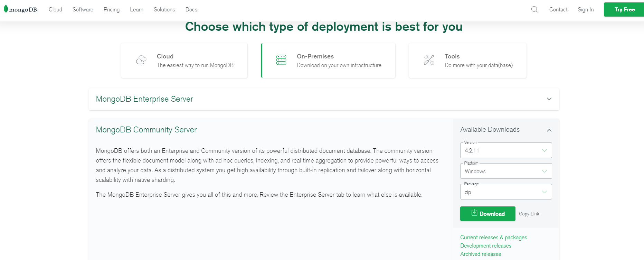644x260 pixels.
Task: Click the Sign In link
Action: click(x=586, y=10)
